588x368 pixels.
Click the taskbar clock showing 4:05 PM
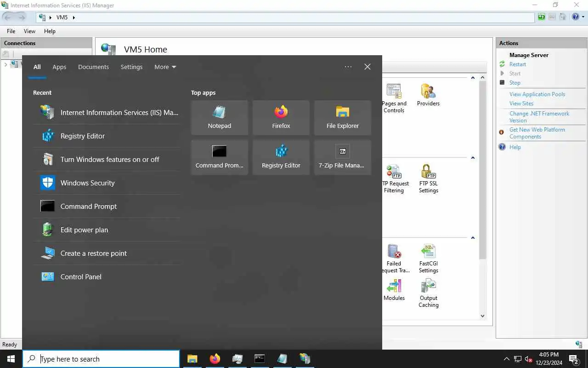(x=548, y=359)
